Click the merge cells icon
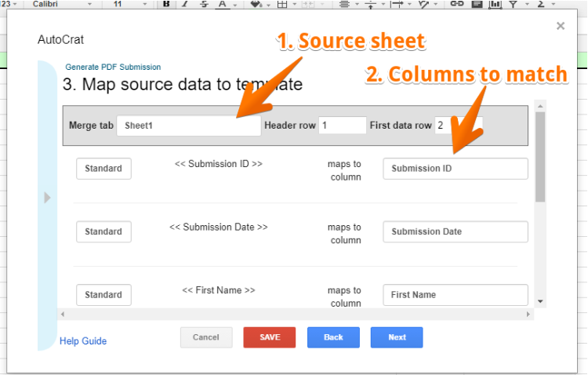The image size is (588, 375). pos(308,4)
